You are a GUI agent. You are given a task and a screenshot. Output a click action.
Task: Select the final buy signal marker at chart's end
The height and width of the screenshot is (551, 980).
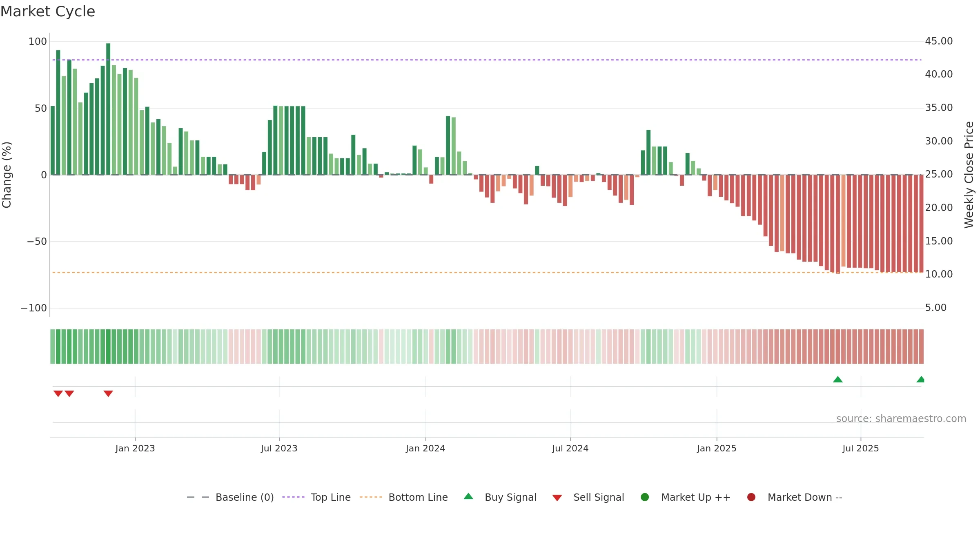920,379
